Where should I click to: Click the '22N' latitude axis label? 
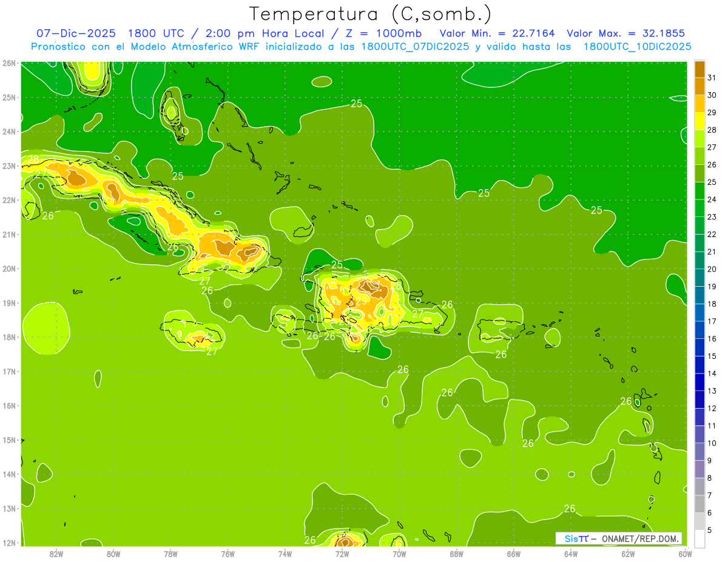(x=9, y=200)
